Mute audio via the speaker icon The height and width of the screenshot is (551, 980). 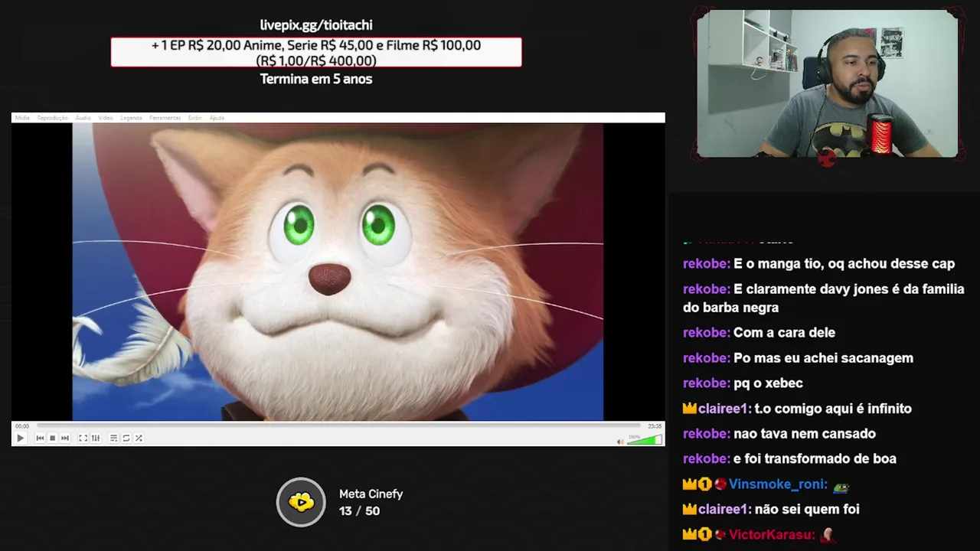pos(620,441)
